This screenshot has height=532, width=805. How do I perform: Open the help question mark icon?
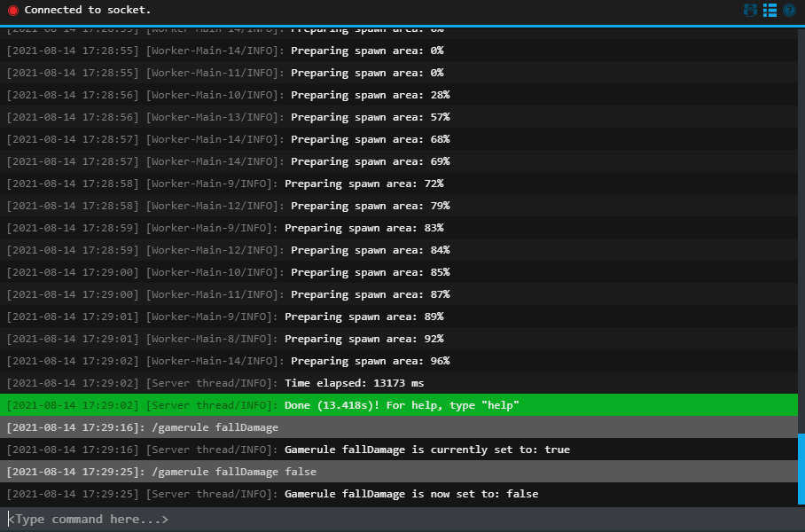tap(789, 11)
